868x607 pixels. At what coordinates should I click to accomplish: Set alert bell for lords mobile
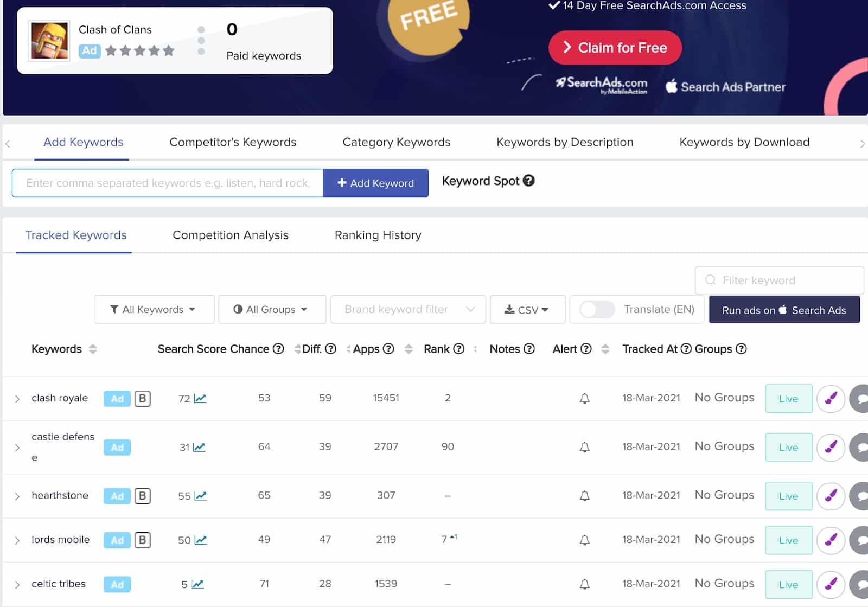tap(584, 540)
